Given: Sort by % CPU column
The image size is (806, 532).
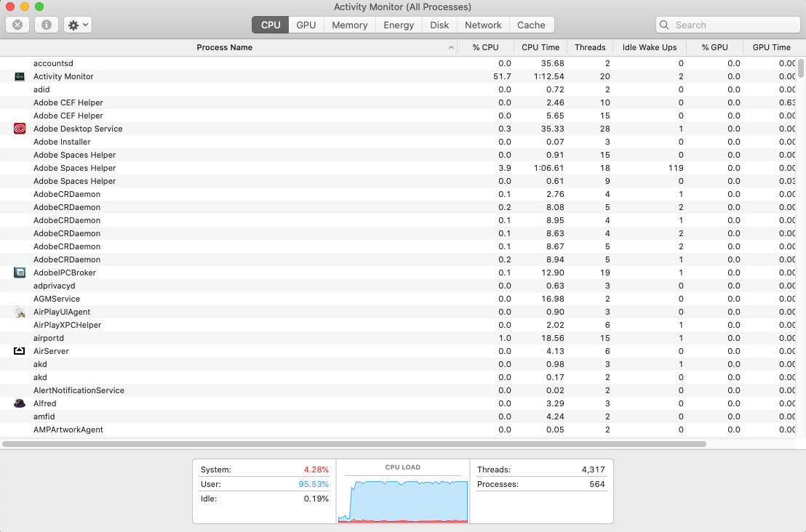Looking at the screenshot, I should pyautogui.click(x=485, y=47).
